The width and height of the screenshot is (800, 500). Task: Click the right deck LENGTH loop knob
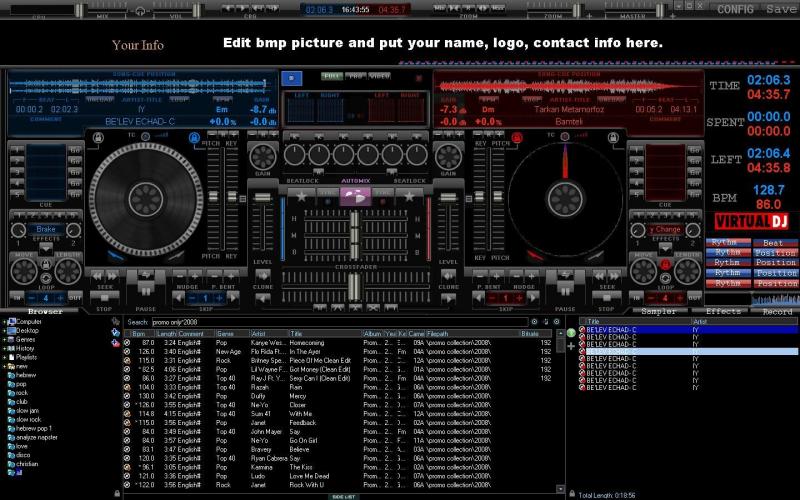(687, 272)
